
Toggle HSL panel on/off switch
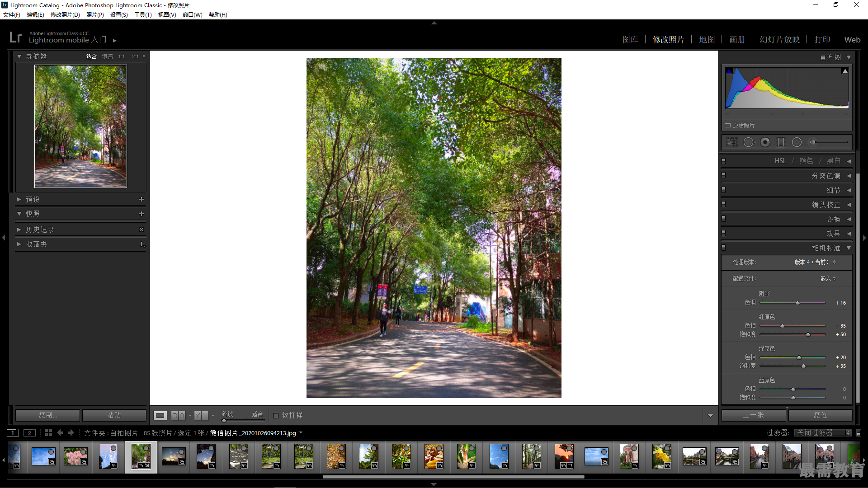724,161
